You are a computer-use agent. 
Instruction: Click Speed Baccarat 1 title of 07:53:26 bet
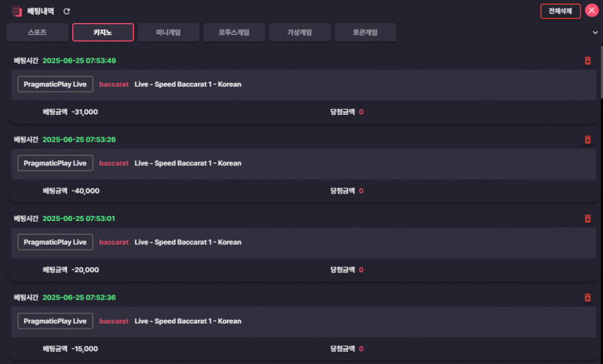188,163
